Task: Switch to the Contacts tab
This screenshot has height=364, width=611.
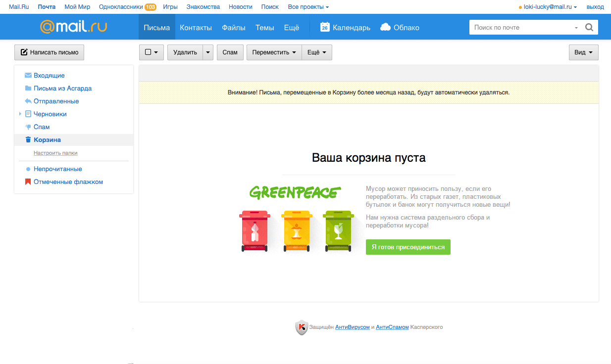Action: click(196, 28)
